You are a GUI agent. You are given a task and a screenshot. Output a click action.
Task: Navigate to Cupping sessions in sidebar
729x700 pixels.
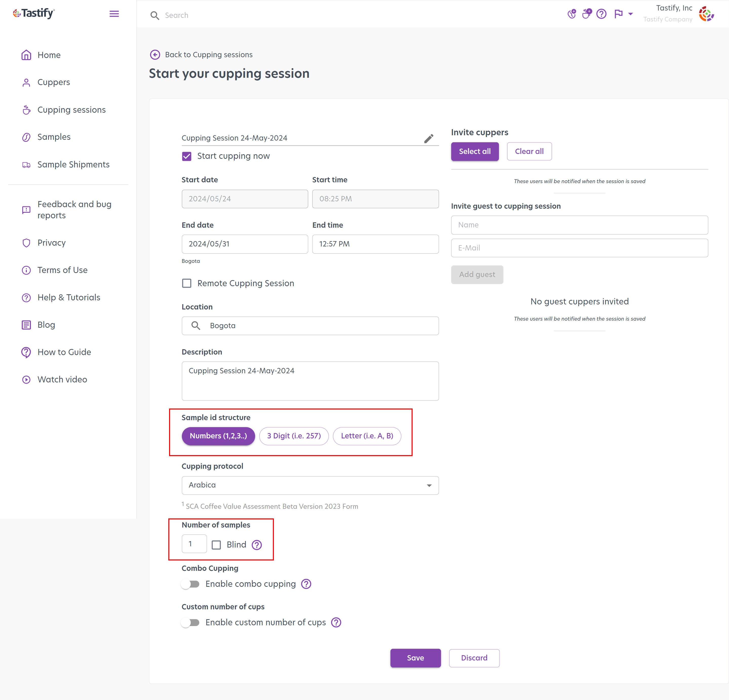71,109
